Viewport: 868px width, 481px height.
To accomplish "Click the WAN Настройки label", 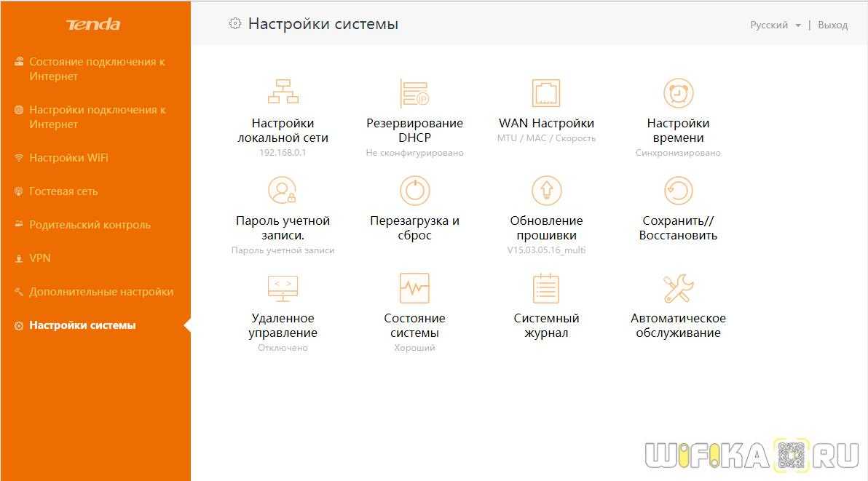I will click(546, 123).
